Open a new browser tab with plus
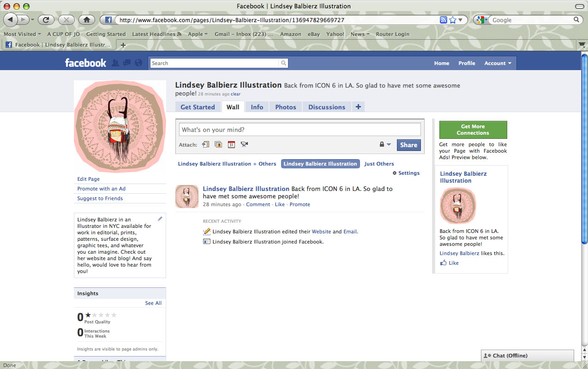Screen dimensions: 588x369 click(x=123, y=45)
